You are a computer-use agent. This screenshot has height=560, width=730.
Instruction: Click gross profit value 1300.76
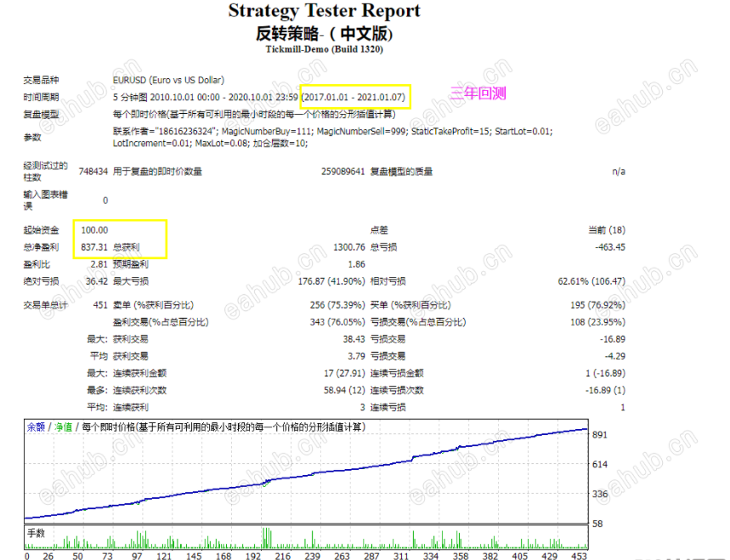[348, 247]
